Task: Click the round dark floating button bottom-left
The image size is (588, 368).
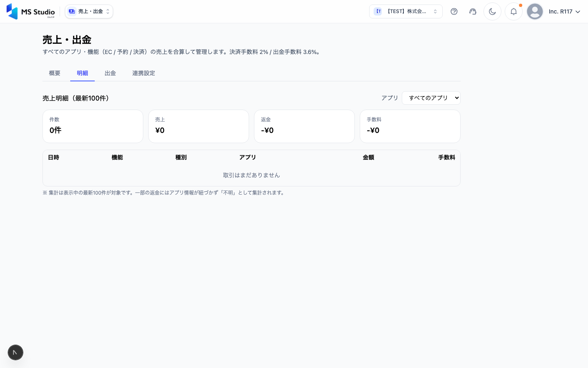Action: click(x=16, y=352)
